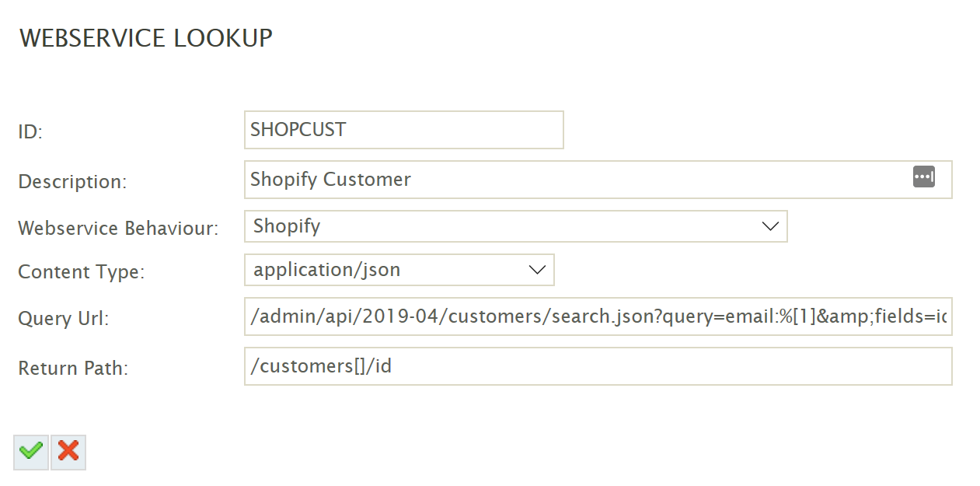Click the Content Type dropdown chevron
Viewport: 980px width, 486px height.
(x=537, y=270)
